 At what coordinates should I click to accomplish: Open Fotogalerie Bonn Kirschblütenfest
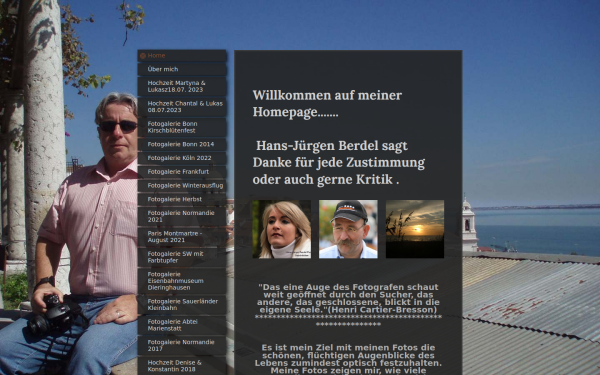pos(182,127)
